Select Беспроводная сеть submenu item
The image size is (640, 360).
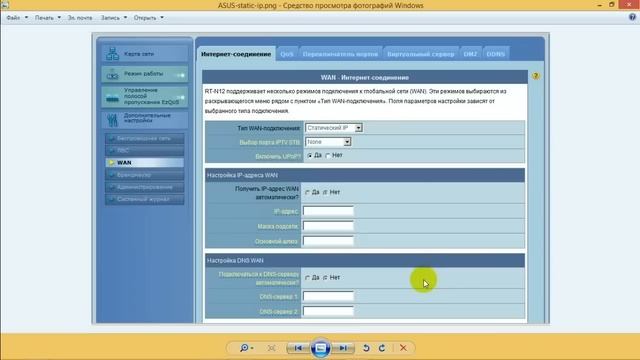(144, 138)
